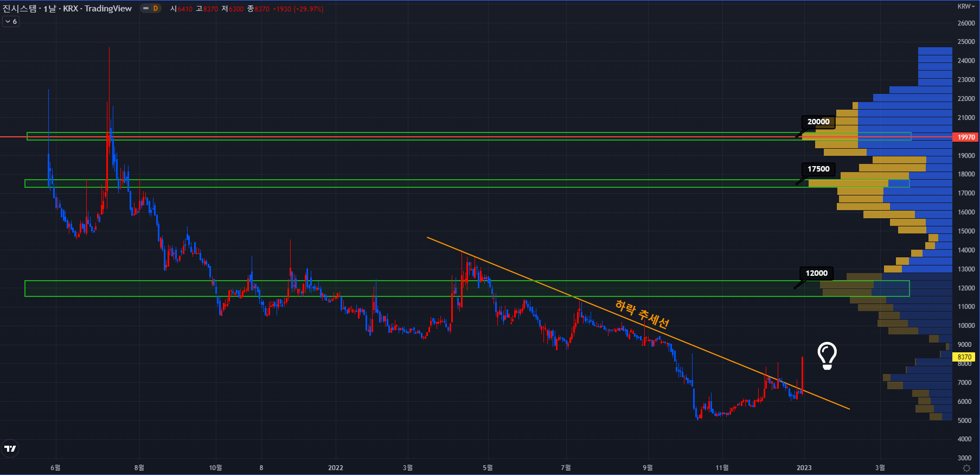
Task: Select the 17500 price label callout
Action: coord(818,169)
